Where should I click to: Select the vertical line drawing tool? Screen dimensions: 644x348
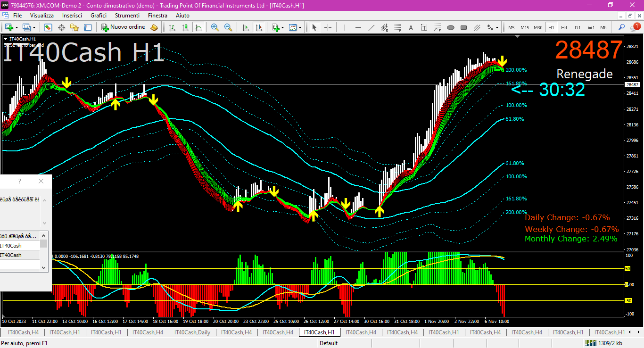(x=345, y=27)
